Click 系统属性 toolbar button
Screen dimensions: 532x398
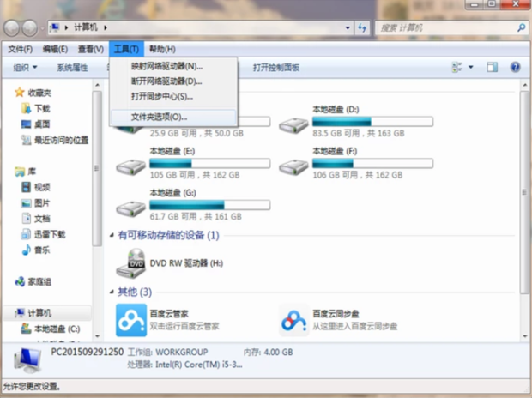[x=72, y=67]
